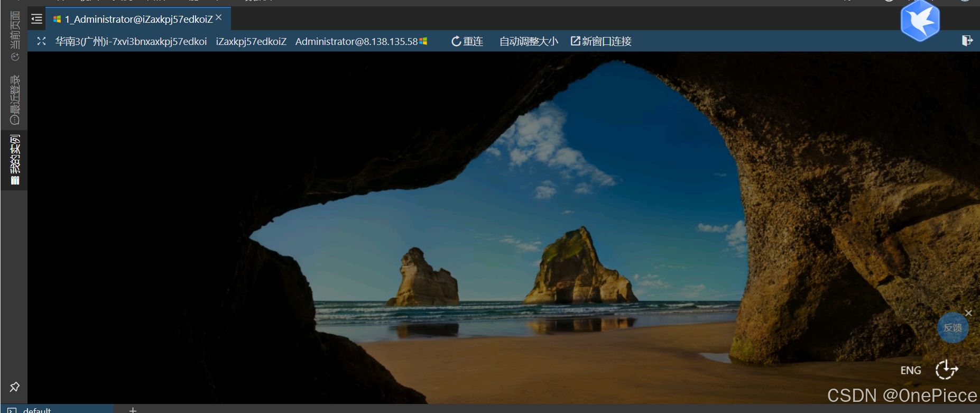Open connection in new window via 新窗口连接
This screenshot has width=980, height=413.
[x=601, y=41]
